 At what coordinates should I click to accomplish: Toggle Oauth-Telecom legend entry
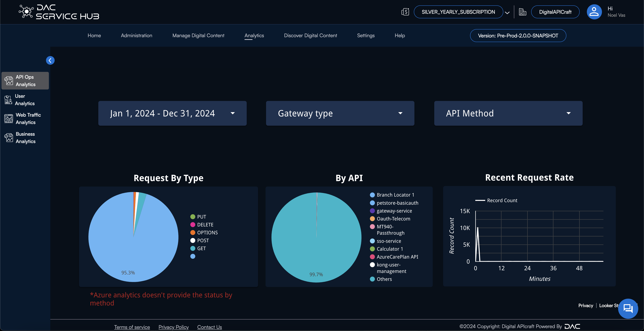390,219
